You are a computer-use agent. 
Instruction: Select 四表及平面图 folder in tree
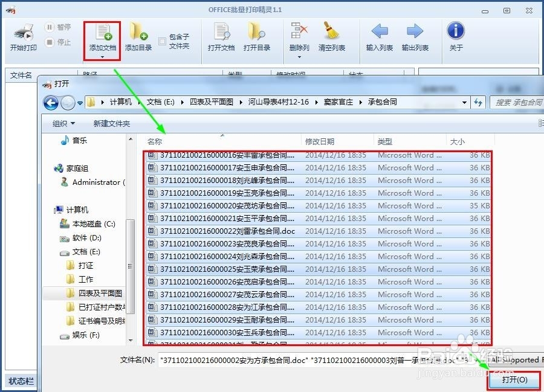click(x=94, y=293)
